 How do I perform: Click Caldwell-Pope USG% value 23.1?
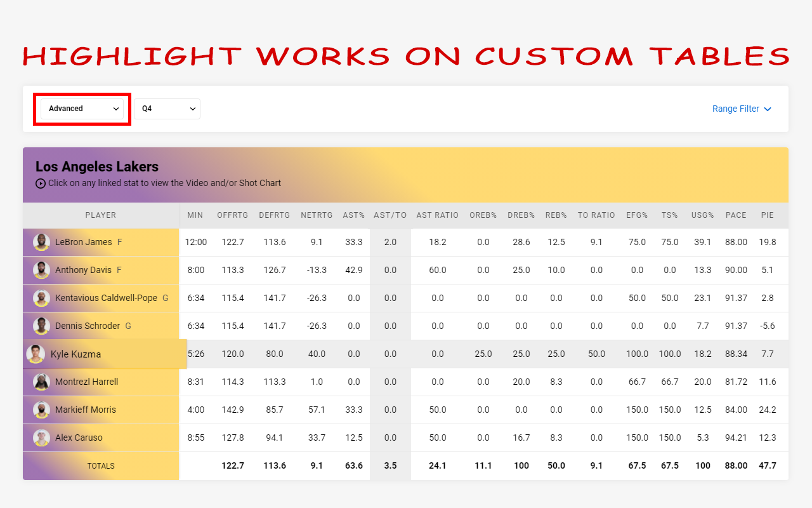tap(703, 298)
